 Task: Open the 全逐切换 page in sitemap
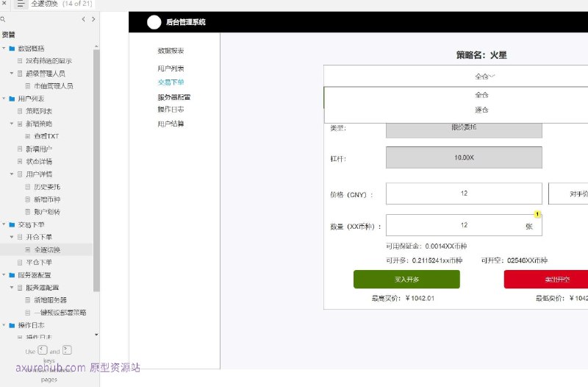pyautogui.click(x=47, y=249)
